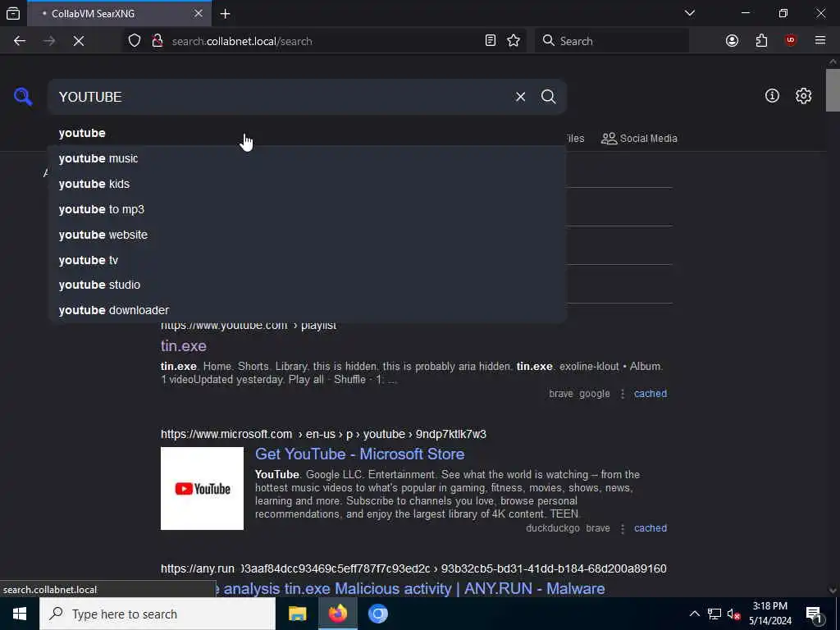List all tabs dropdown arrow
Viewport: 840px width, 630px height.
tap(689, 13)
